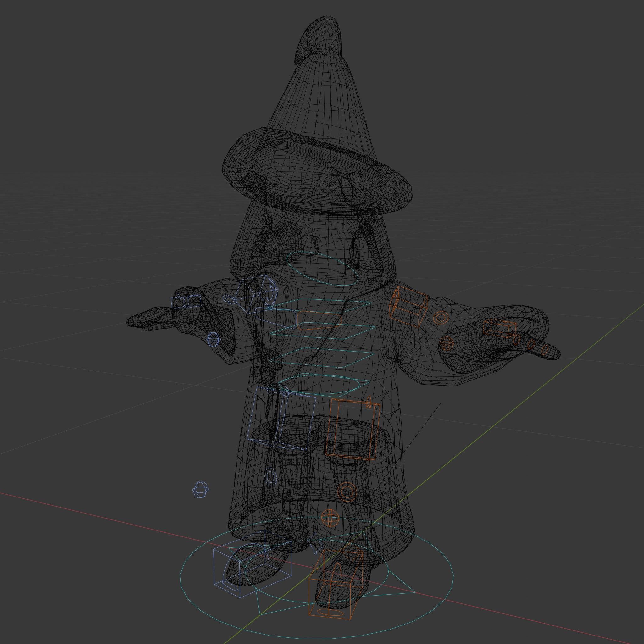Viewport: 644px width, 644px height.
Task: Select the blue sphere control under the left sleeve
Action: (x=214, y=340)
